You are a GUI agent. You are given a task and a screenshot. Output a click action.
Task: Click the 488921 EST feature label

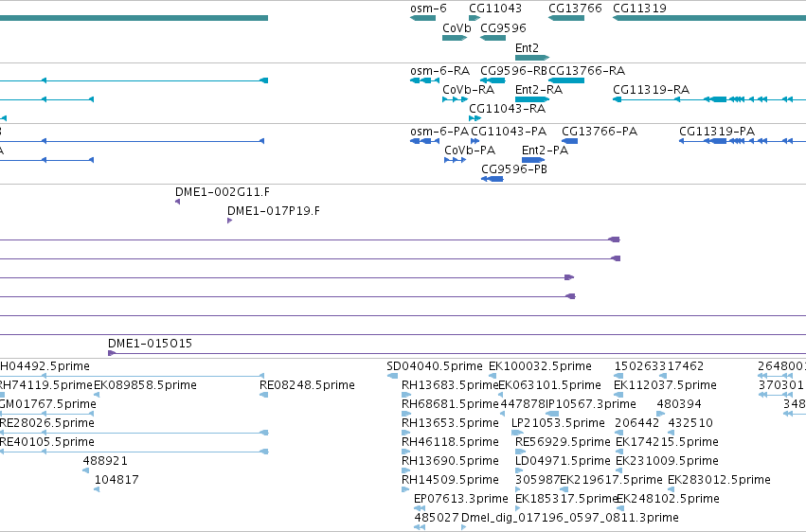[x=105, y=461]
